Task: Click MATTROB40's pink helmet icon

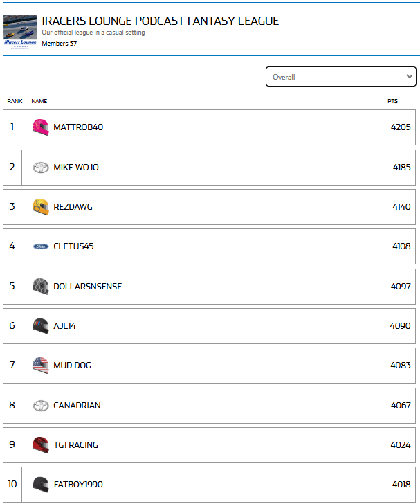Action: [41, 127]
